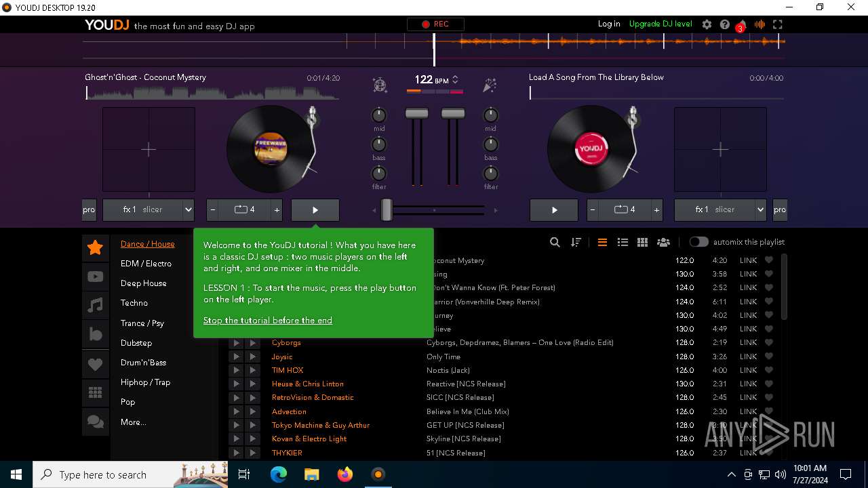Open the chat bubbles sidebar icon
The width and height of the screenshot is (868, 488).
pos(96,422)
